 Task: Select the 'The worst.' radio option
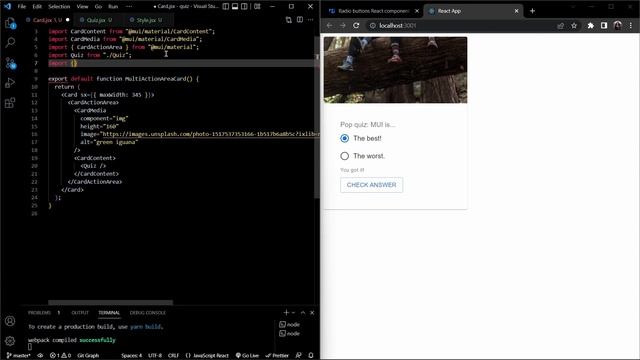click(x=344, y=156)
